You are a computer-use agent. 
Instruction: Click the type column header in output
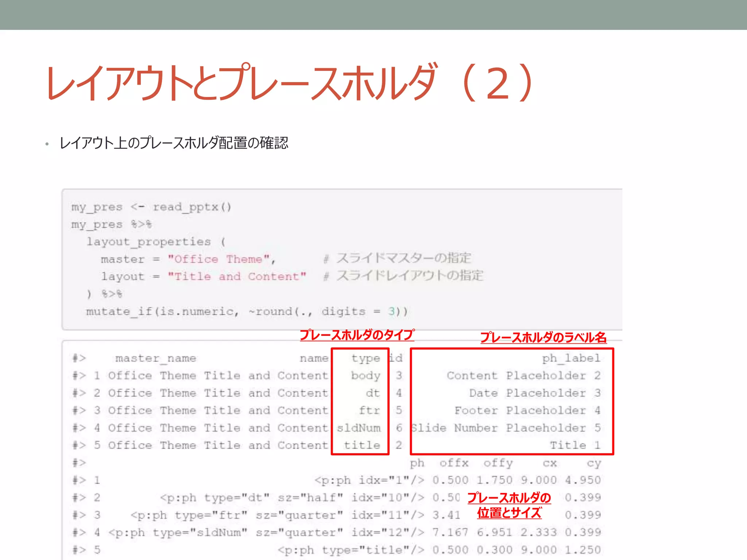(365, 358)
